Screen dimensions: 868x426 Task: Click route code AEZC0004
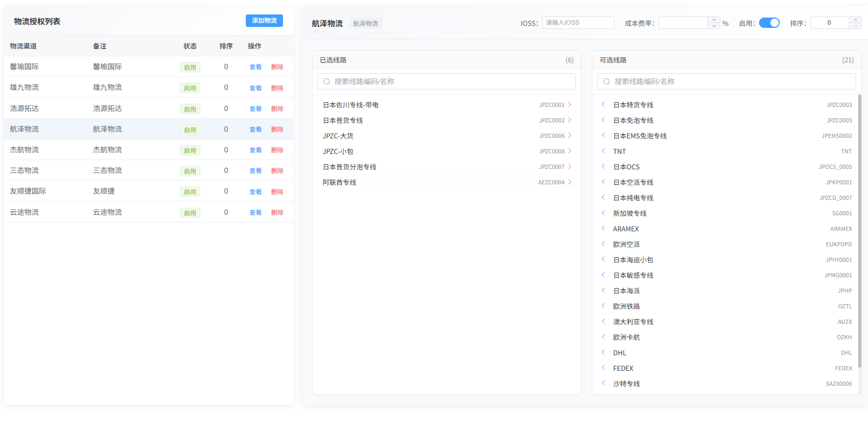[x=551, y=182]
